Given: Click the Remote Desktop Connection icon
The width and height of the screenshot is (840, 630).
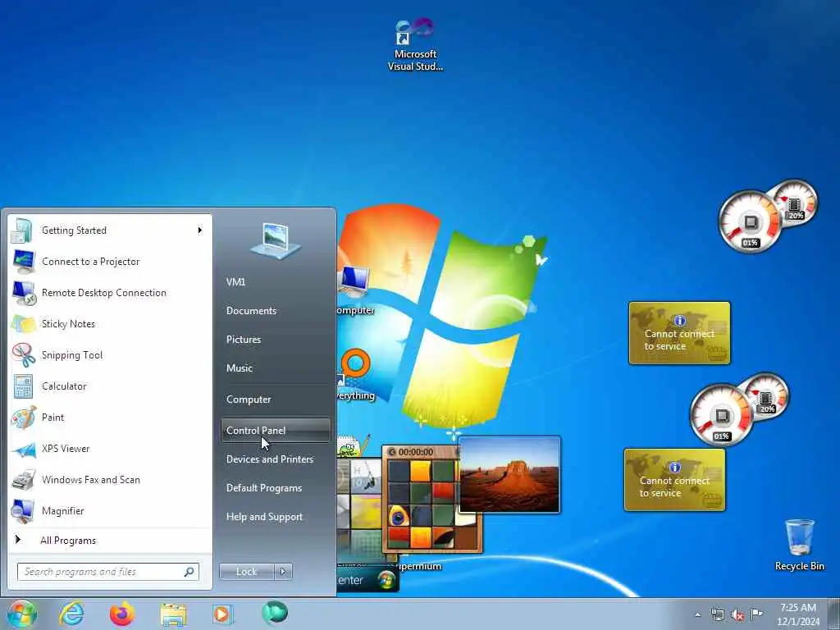Looking at the screenshot, I should tap(24, 293).
